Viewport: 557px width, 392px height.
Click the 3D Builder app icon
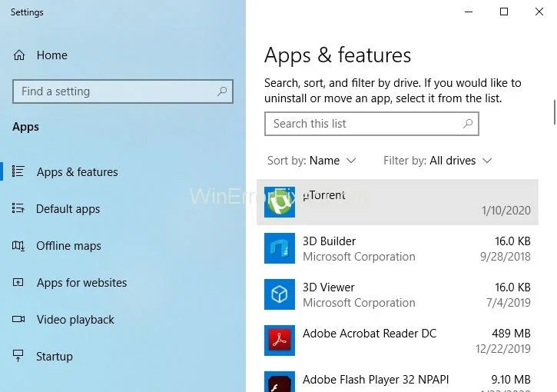tap(280, 248)
